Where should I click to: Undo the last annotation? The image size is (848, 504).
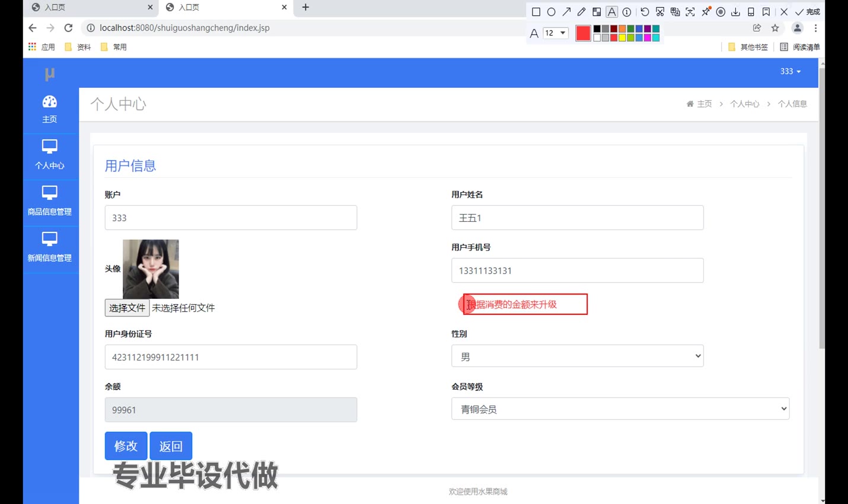pos(645,12)
